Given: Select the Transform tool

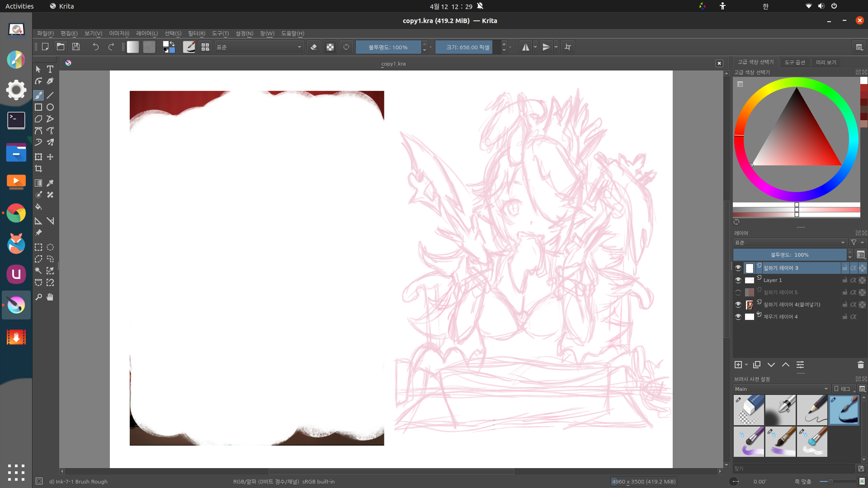Looking at the screenshot, I should [38, 157].
